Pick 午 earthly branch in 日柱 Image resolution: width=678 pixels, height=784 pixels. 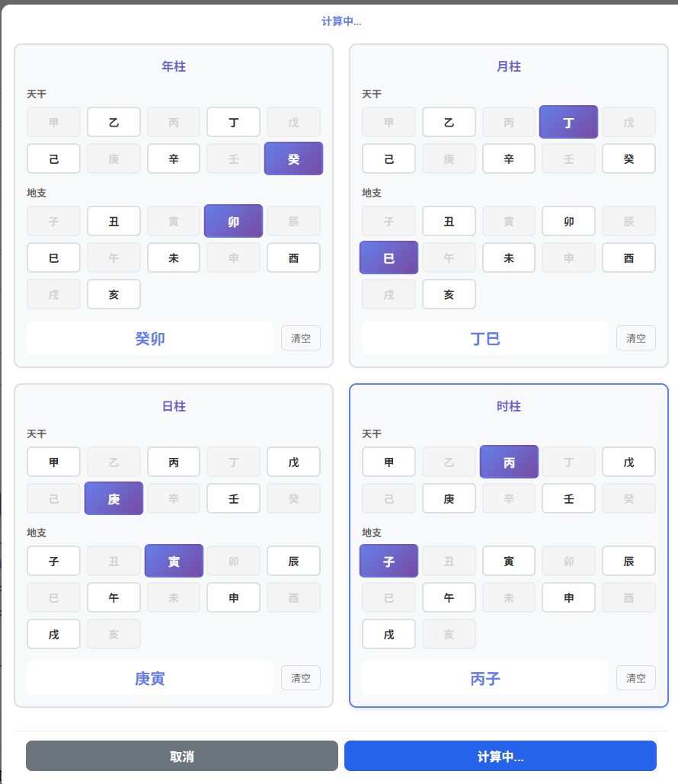coord(114,597)
